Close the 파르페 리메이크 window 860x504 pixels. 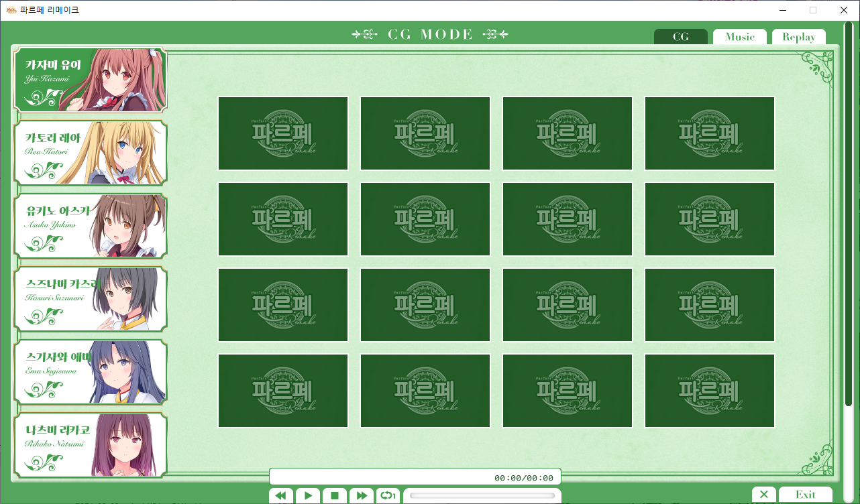point(844,10)
